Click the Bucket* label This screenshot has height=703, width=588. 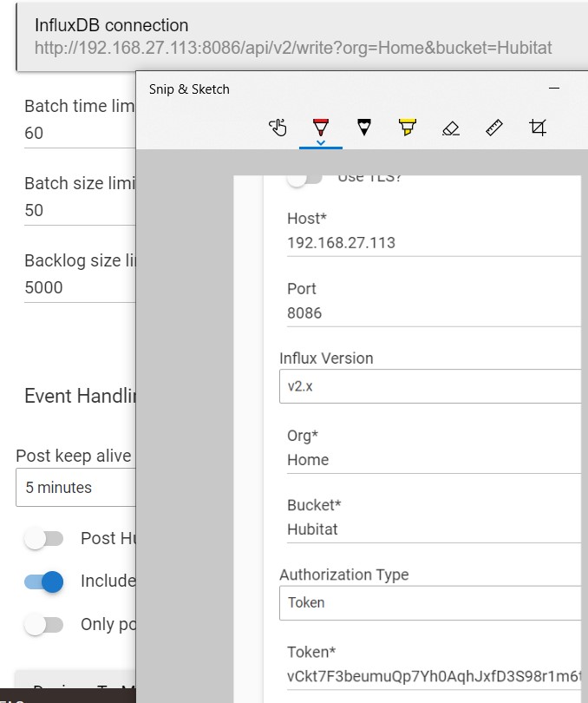(x=314, y=505)
